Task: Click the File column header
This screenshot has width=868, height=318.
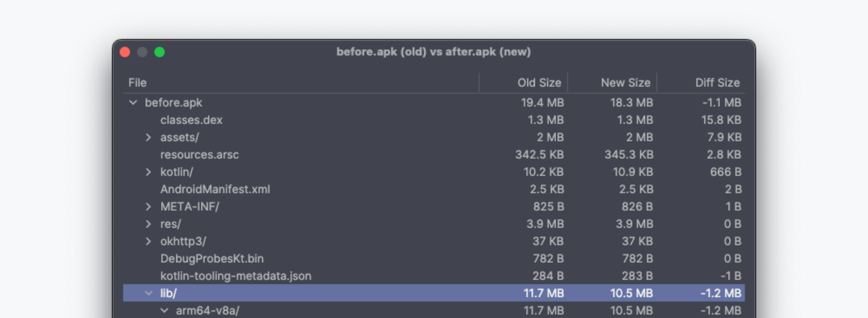Action: [137, 82]
